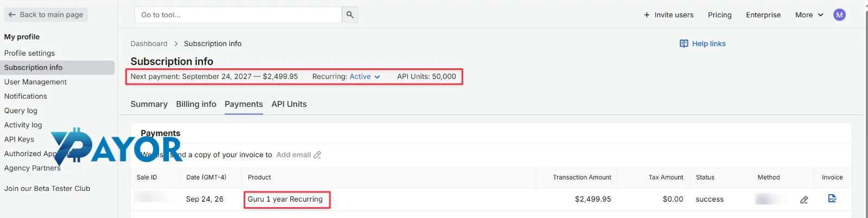This screenshot has width=868, height=218.
Task: Click the pencil icon beside Add email
Action: coord(317,155)
